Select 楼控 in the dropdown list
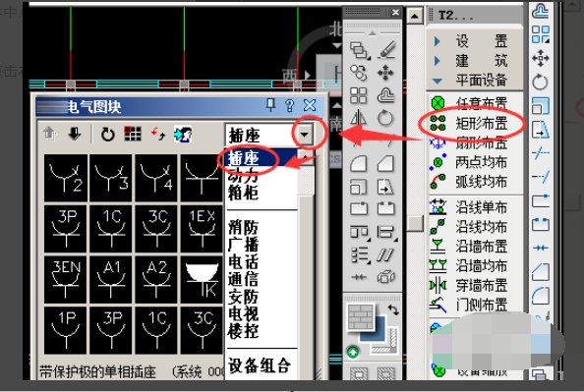The image size is (584, 392). tap(243, 331)
